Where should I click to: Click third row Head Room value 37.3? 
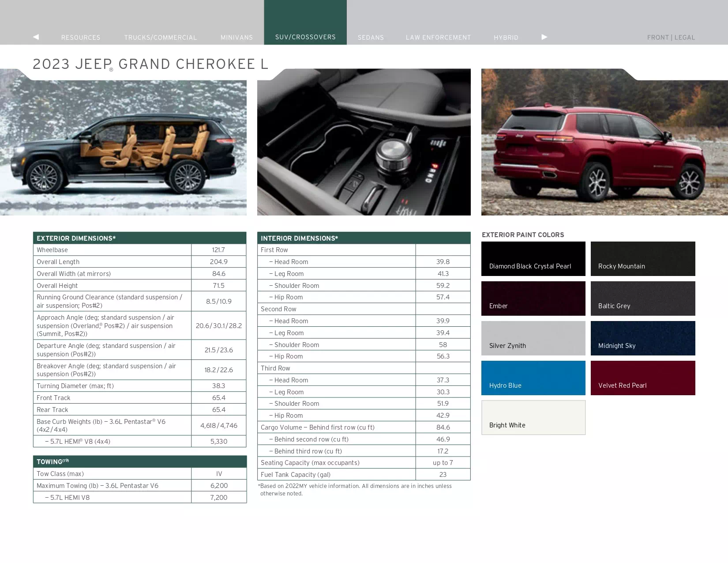coord(443,380)
